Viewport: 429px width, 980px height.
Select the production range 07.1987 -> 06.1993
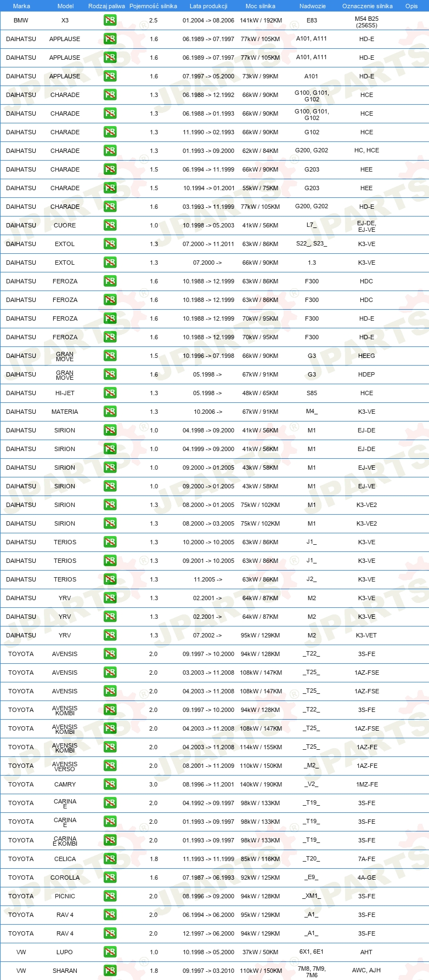(208, 878)
